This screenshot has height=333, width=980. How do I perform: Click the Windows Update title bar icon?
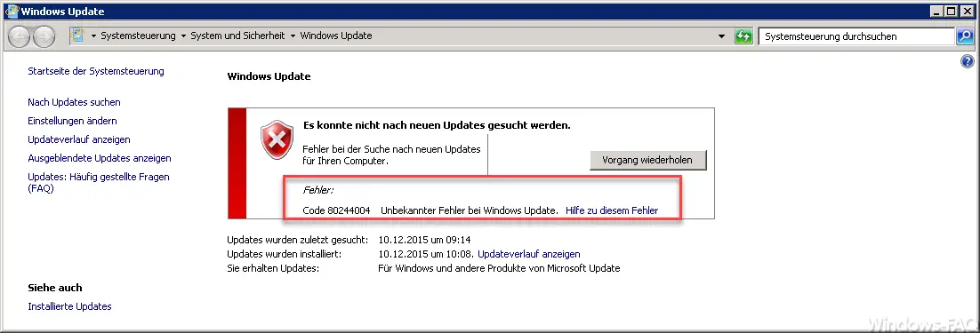click(x=12, y=12)
